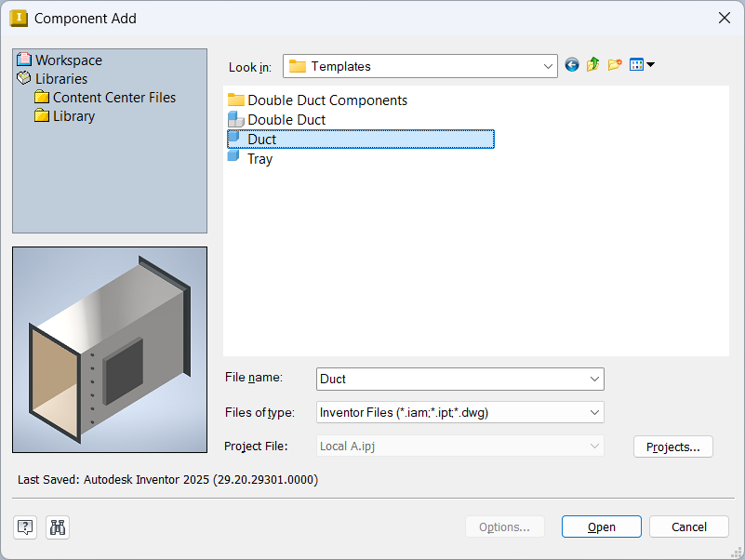The image size is (745, 560).
Task: Click the Open button
Action: (601, 527)
